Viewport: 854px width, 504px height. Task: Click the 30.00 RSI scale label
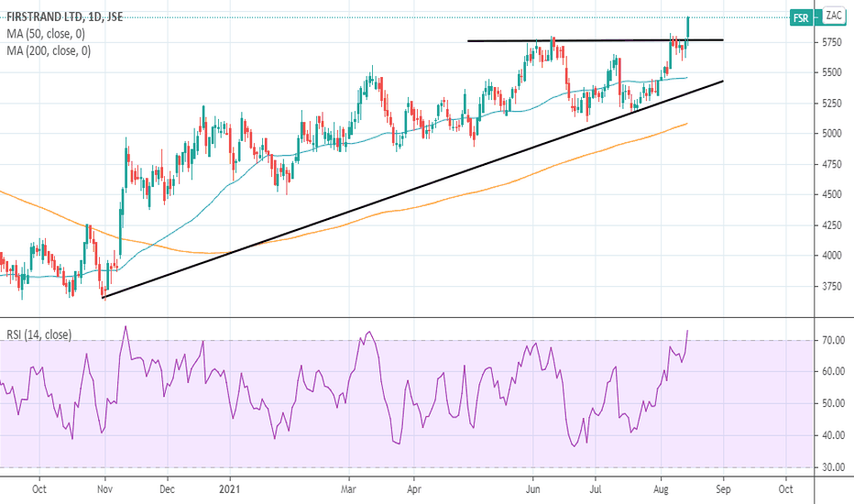click(833, 467)
